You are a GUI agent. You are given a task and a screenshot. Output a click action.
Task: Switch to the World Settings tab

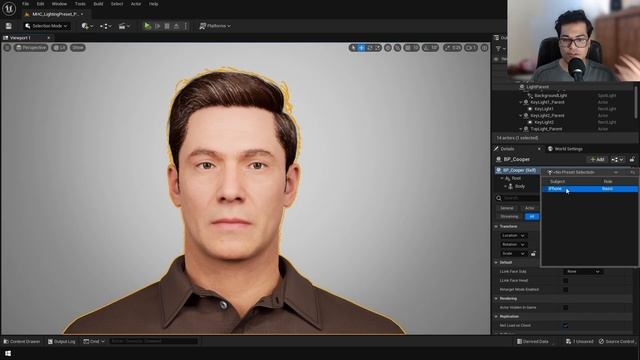[x=565, y=149]
